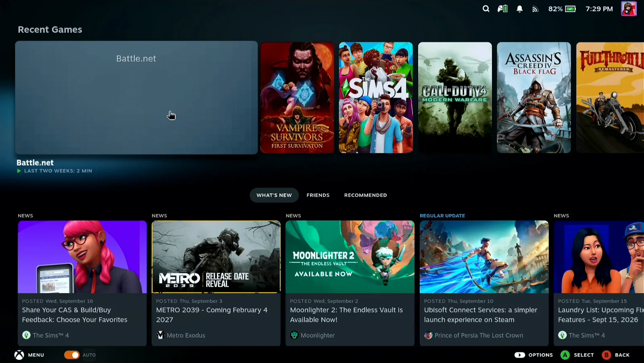Click the REGULAR UPDATE label

tap(442, 216)
